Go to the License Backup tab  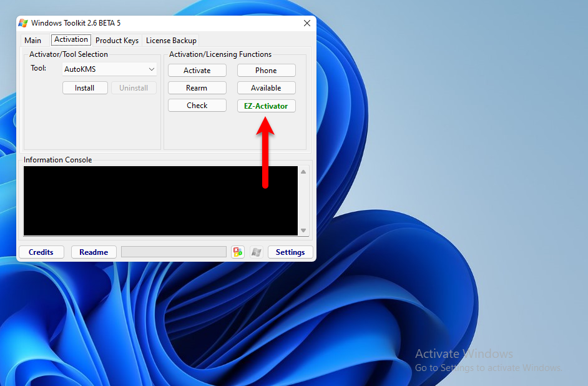[x=171, y=41]
